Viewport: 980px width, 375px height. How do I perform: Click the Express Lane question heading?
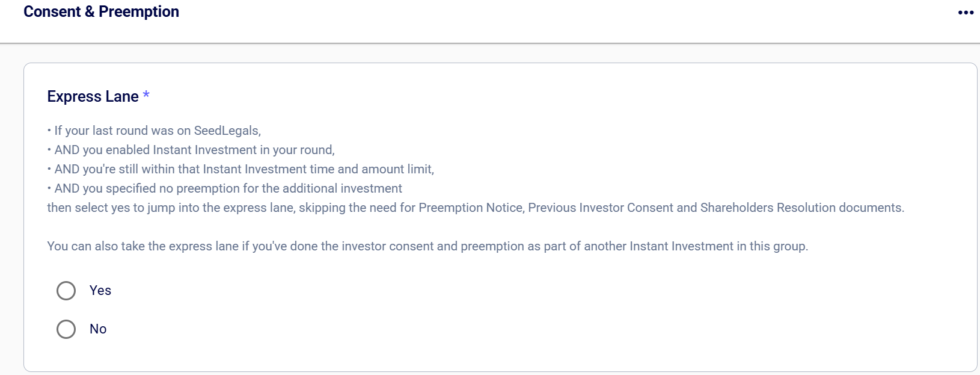pyautogui.click(x=93, y=97)
